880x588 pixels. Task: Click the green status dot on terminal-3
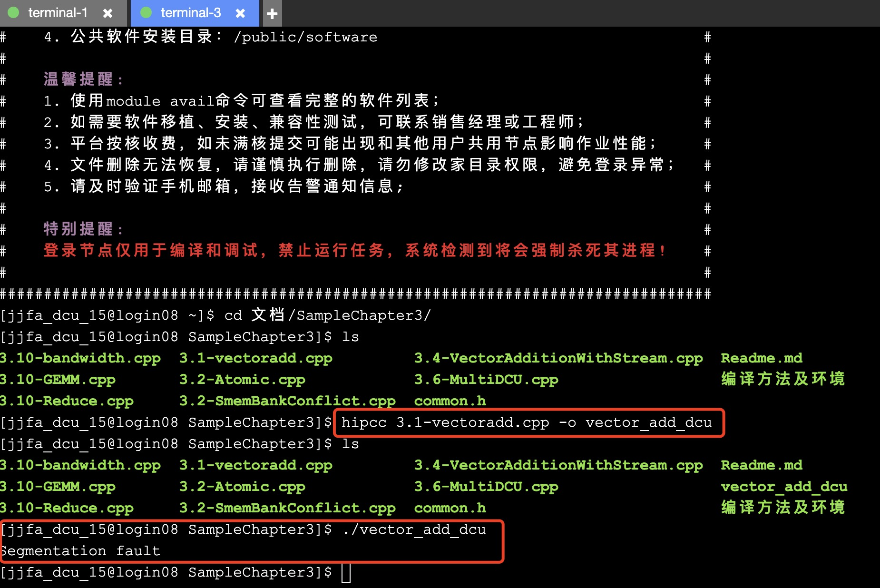(x=147, y=13)
